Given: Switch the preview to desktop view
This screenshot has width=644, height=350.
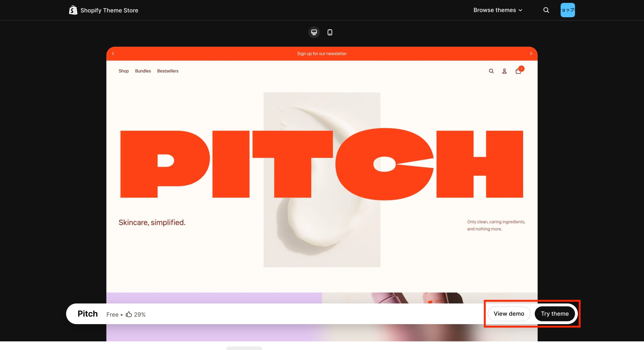Looking at the screenshot, I should click(x=314, y=32).
